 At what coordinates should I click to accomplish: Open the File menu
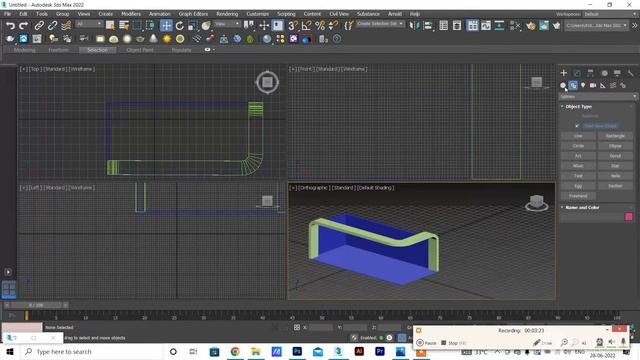click(x=7, y=14)
